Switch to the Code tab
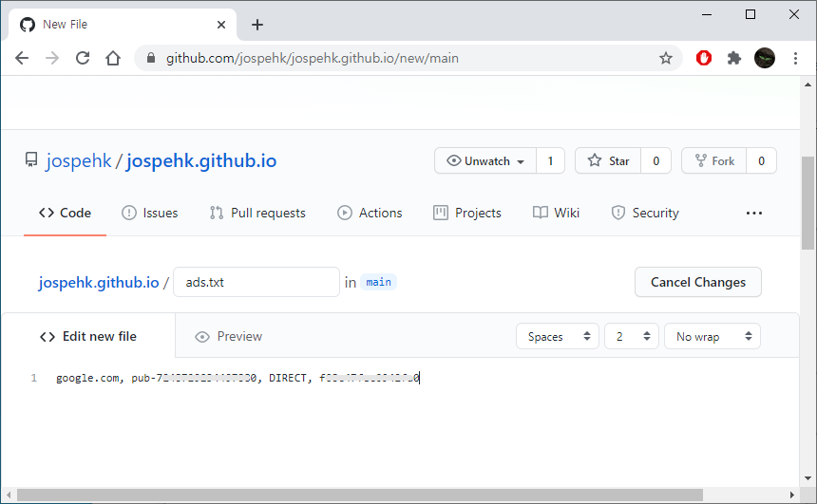 65,213
